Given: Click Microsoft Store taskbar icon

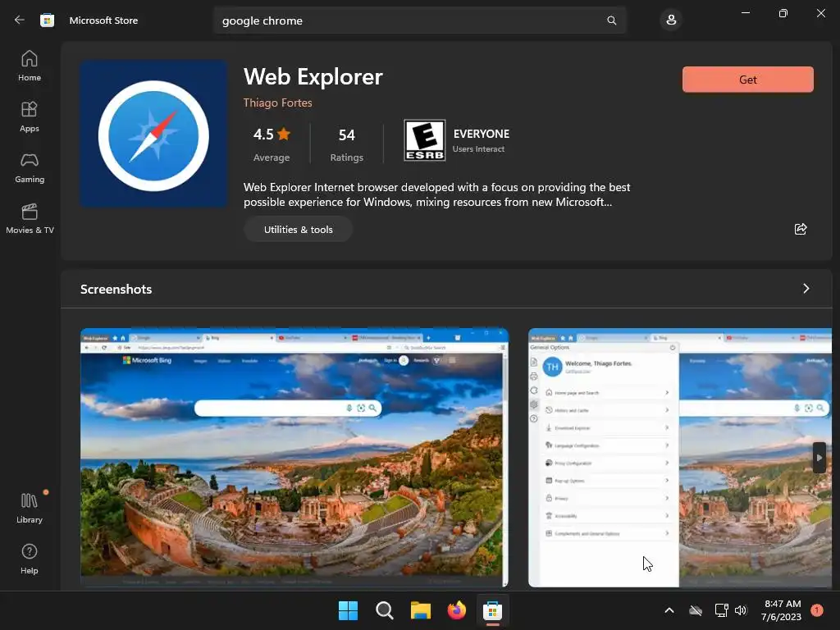Looking at the screenshot, I should click(x=492, y=610).
